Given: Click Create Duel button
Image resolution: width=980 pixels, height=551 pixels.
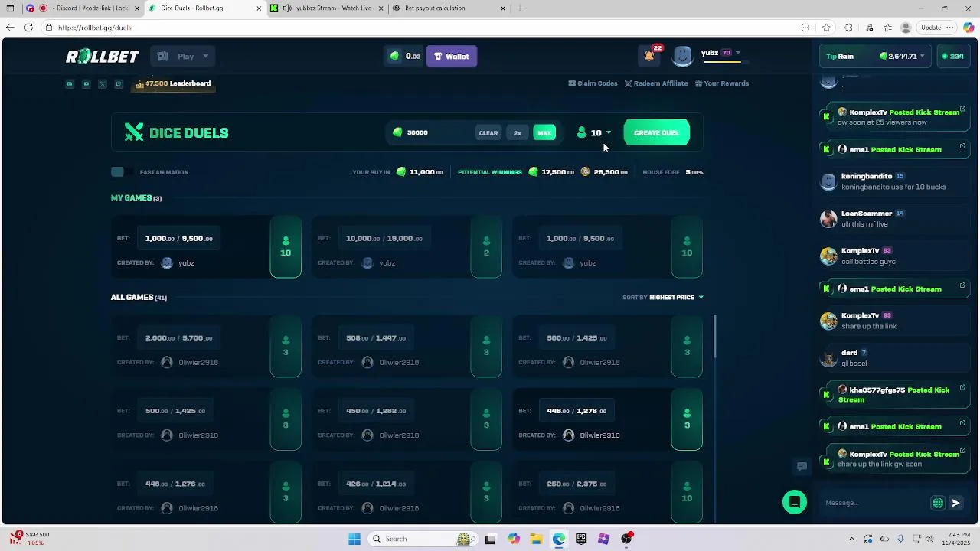Looking at the screenshot, I should [656, 132].
